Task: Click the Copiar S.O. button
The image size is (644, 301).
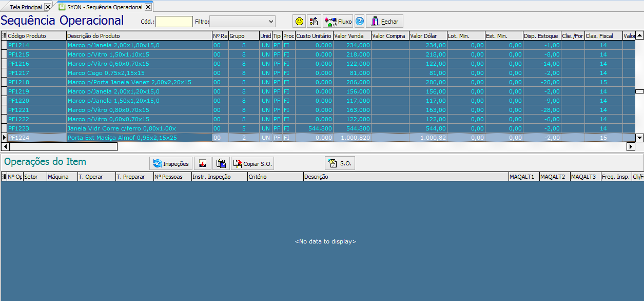Action: 252,163
